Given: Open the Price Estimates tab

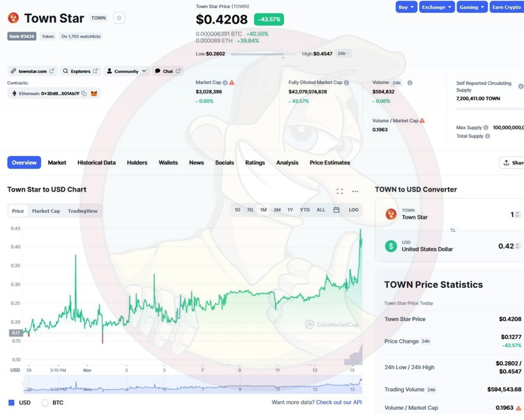Looking at the screenshot, I should [x=330, y=163].
